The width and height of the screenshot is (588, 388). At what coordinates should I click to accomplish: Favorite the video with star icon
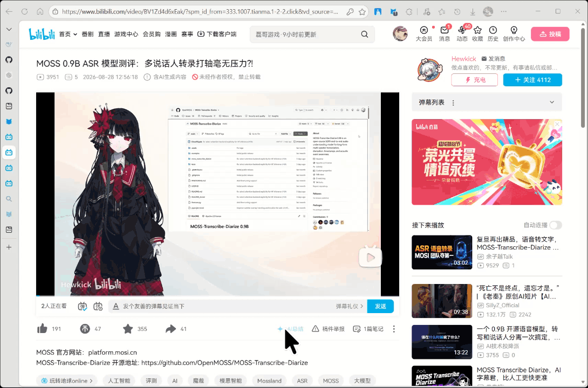pyautogui.click(x=128, y=329)
